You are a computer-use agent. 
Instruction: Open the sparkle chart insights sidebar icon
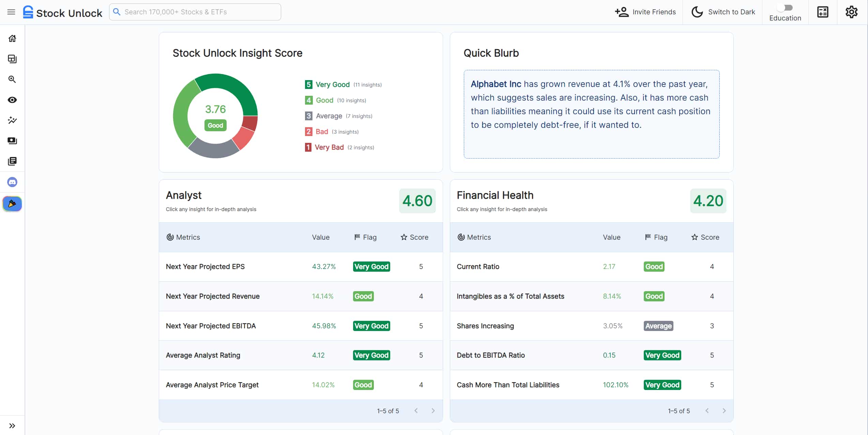tap(12, 120)
